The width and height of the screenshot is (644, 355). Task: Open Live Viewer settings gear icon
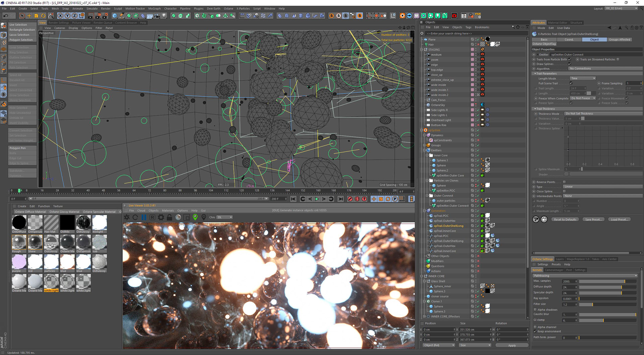pyautogui.click(x=161, y=217)
